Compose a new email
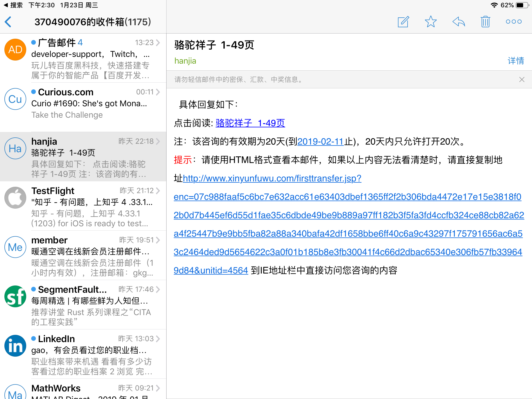This screenshot has width=532, height=399. [403, 22]
